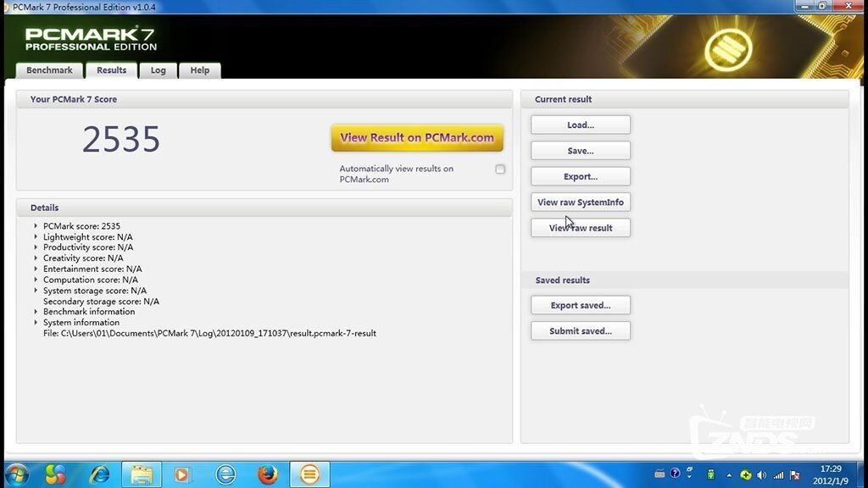Viewport: 868px width, 488px height.
Task: Click the PCMark 7 Professional Edition logo
Action: 91,39
